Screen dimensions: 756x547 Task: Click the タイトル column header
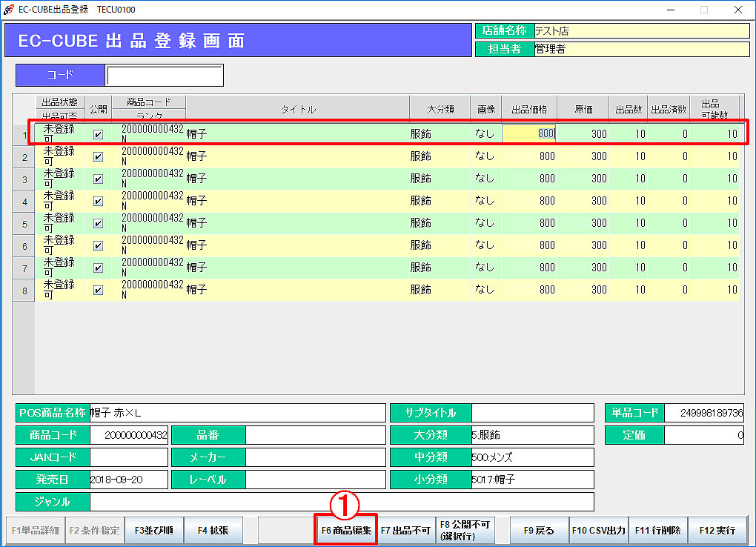coord(297,110)
